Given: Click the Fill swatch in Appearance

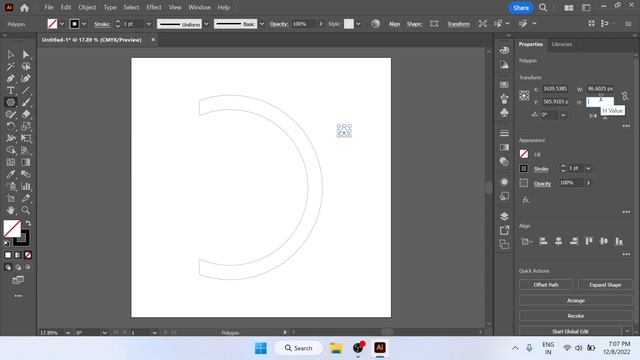Looking at the screenshot, I should (524, 154).
